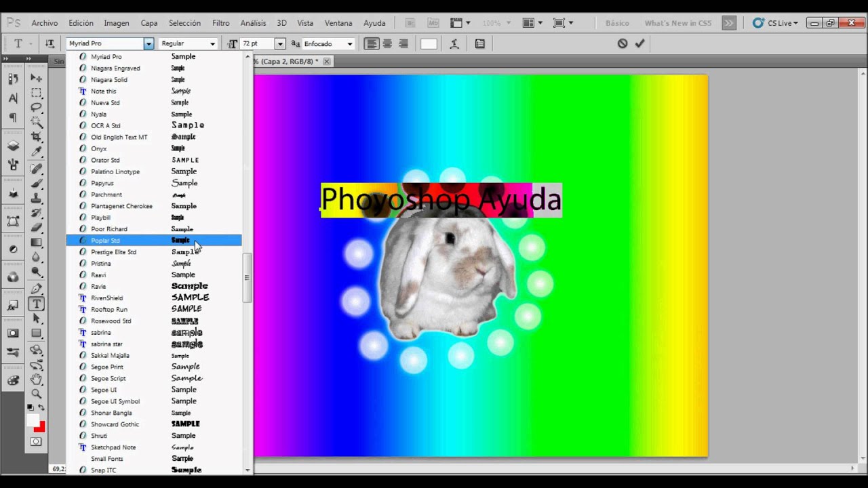Select the Path Selection arrow tool
Image resolution: width=868 pixels, height=488 pixels.
click(37, 319)
